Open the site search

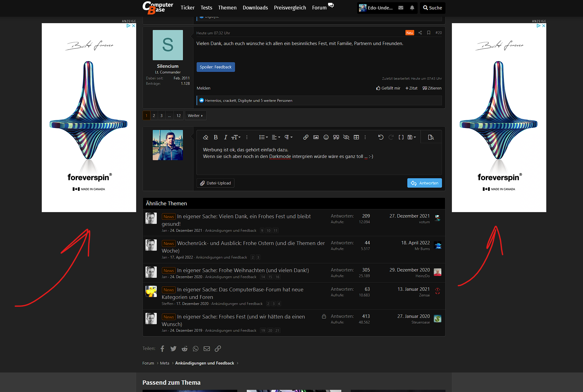point(432,8)
